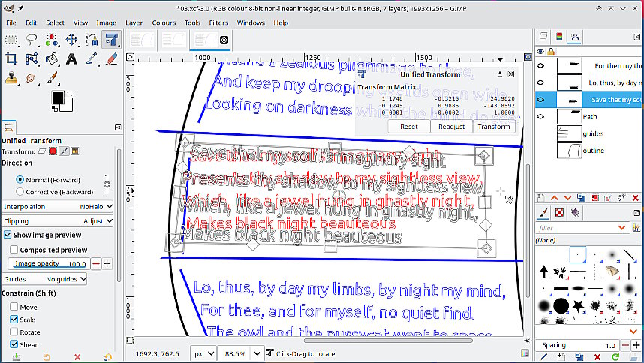Viewport: 644px width, 363px height.
Task: Duplicate the selected path
Action: (581, 198)
